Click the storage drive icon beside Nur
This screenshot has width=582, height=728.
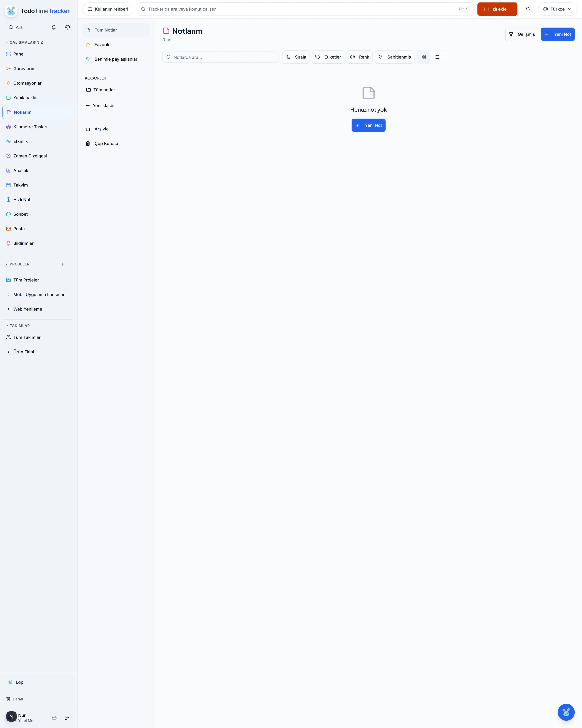click(x=54, y=717)
